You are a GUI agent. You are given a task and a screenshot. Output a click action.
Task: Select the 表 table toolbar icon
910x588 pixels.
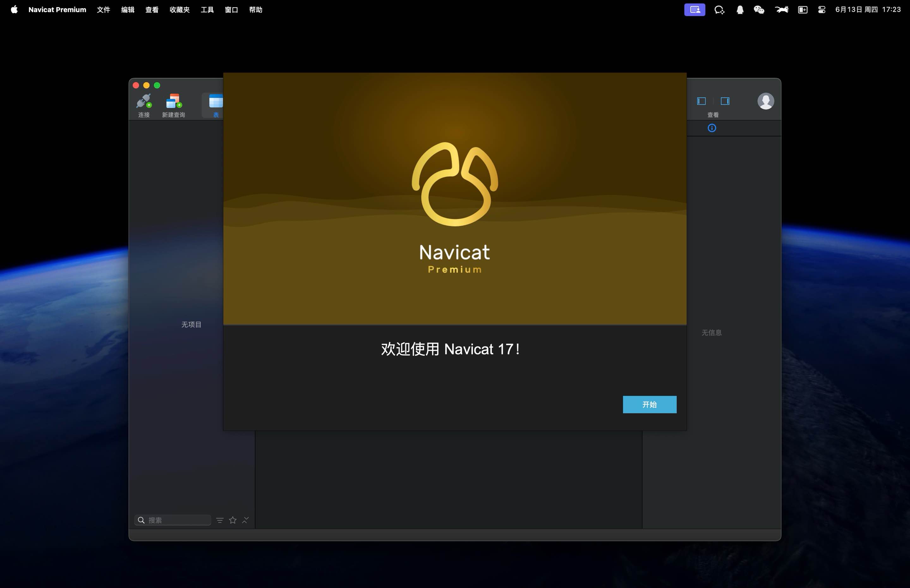216,105
